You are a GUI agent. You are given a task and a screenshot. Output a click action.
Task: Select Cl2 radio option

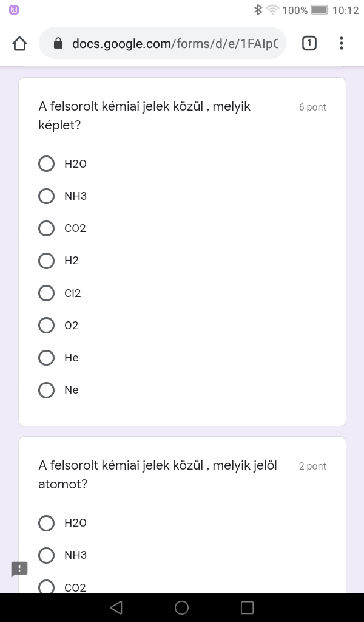click(47, 293)
